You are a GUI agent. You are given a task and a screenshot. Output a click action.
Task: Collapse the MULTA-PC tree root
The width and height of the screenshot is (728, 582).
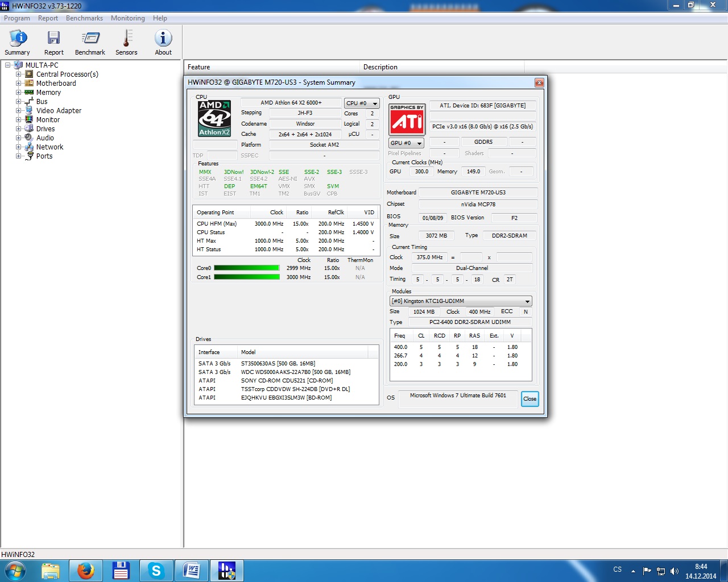(x=8, y=65)
